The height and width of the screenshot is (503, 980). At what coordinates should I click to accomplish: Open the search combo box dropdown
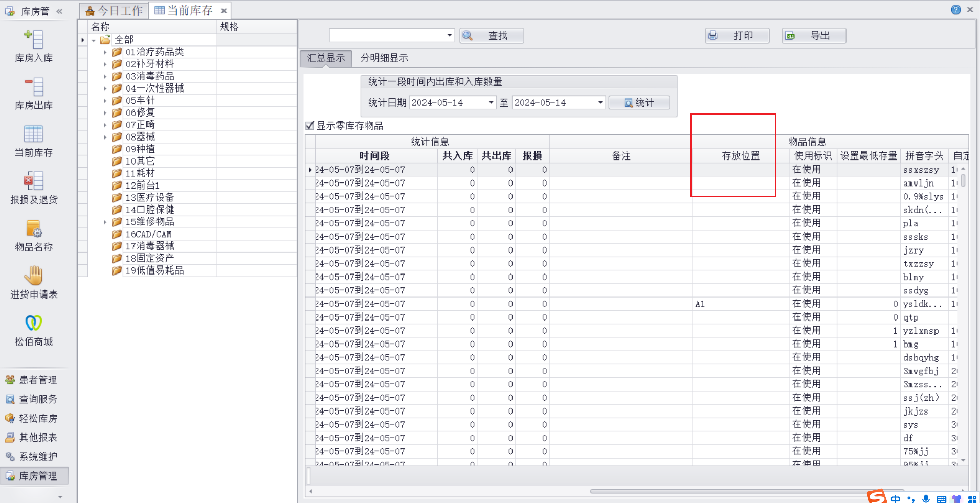coord(450,35)
